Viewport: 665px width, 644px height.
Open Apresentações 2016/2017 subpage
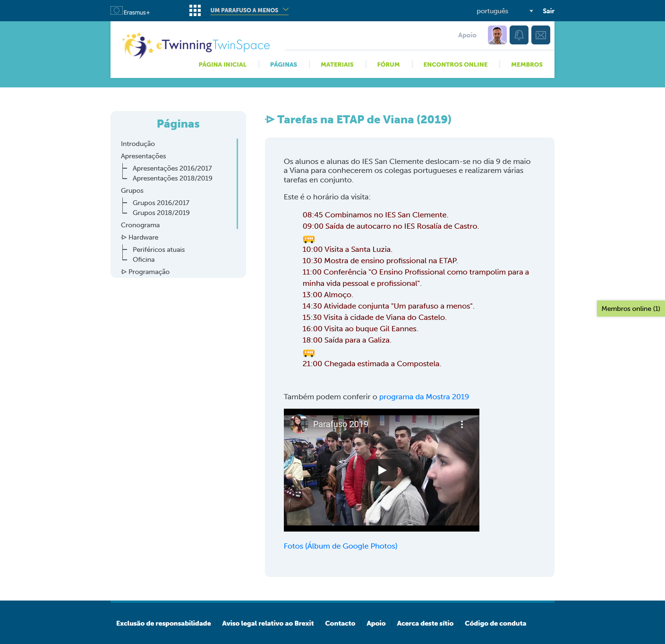172,168
